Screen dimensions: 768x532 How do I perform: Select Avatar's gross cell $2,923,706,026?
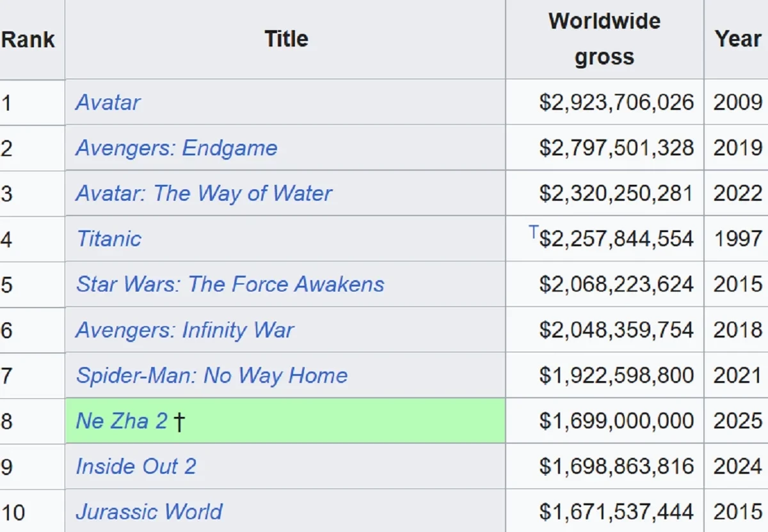click(x=616, y=102)
